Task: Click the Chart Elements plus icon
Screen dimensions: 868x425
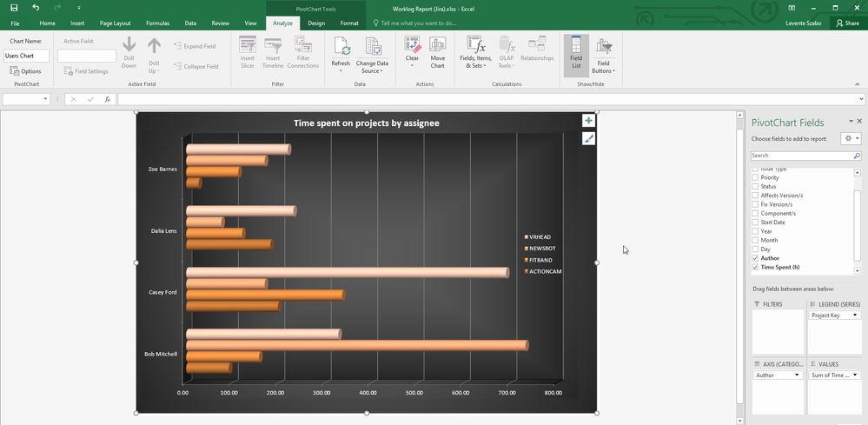Action: (x=588, y=122)
